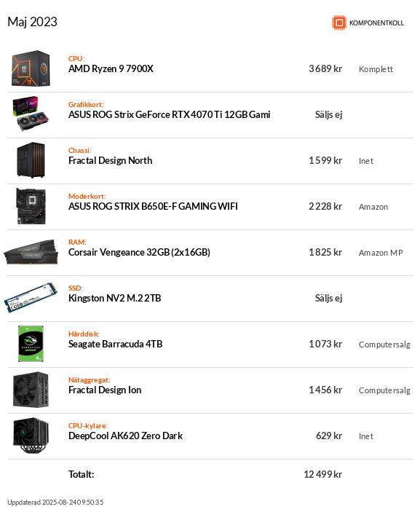This screenshot has height=512, width=420.
Task: Select the Fractal Design North chassis image
Action: 31,160
